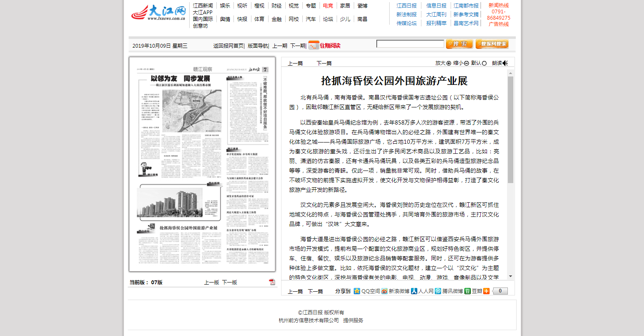Open 昌南艺术网 link
The height and width of the screenshot is (336, 644).
point(466,23)
